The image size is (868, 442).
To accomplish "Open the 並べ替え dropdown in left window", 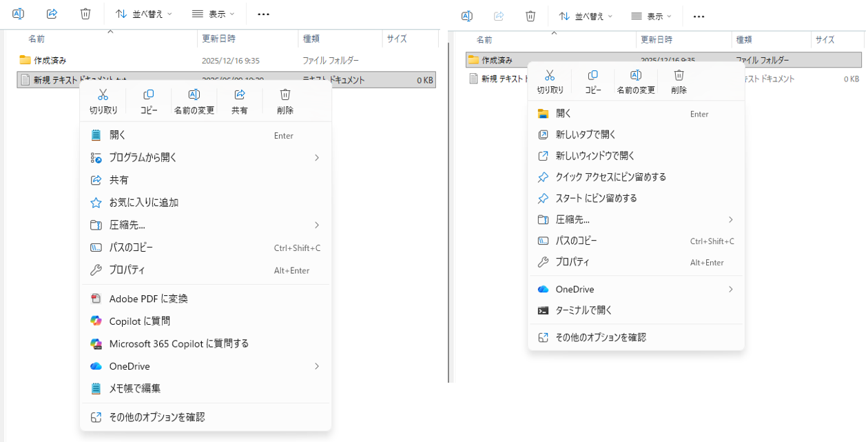I will click(143, 14).
